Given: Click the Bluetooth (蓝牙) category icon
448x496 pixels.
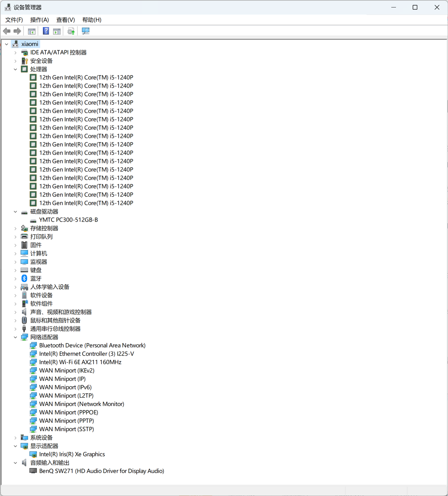Looking at the screenshot, I should click(x=24, y=278).
